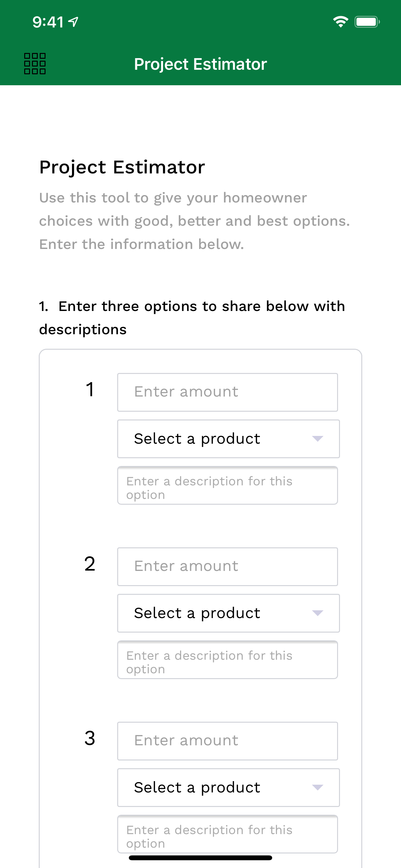401x868 pixels.
Task: Tap the green header title Project Estimator
Action: click(200, 64)
